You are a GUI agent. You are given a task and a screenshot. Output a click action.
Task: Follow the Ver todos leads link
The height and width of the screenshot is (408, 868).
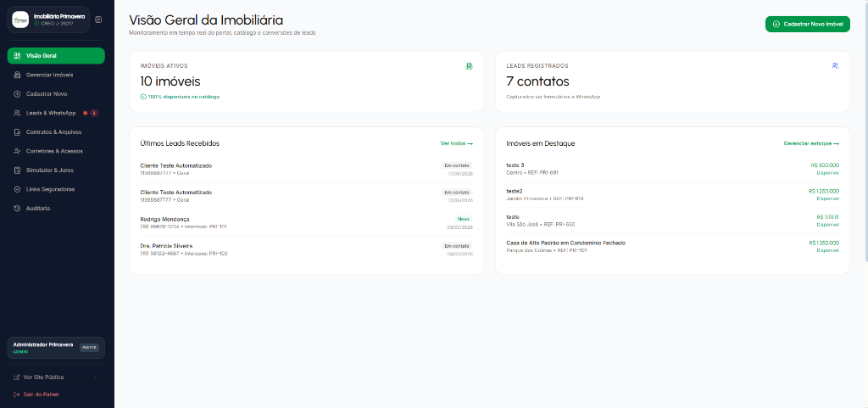(456, 143)
